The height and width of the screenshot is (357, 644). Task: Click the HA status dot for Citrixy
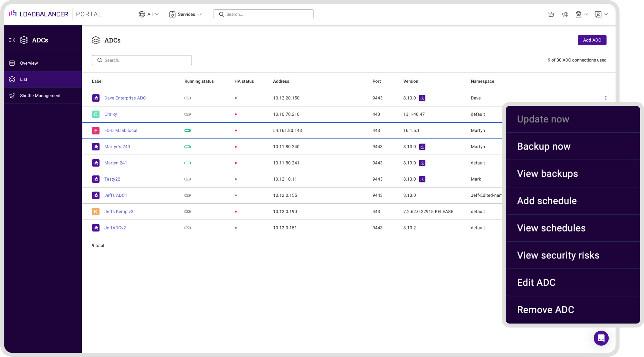236,114
